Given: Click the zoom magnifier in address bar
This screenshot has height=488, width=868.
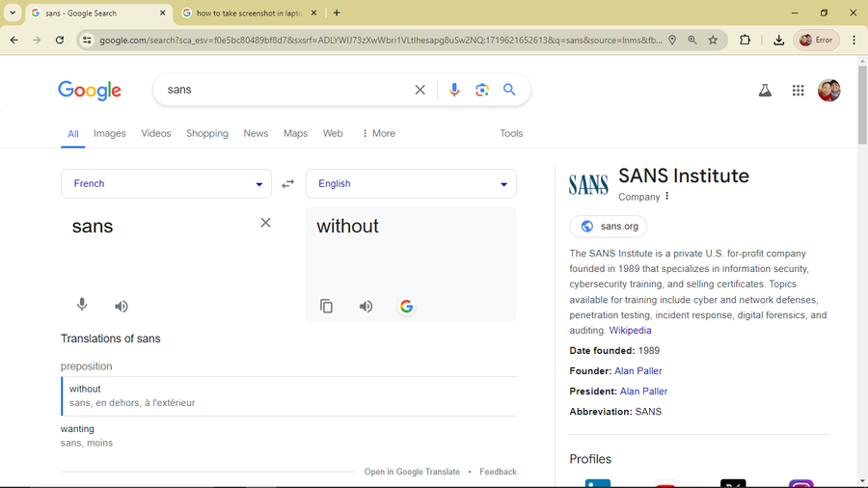Looking at the screenshot, I should pos(692,40).
